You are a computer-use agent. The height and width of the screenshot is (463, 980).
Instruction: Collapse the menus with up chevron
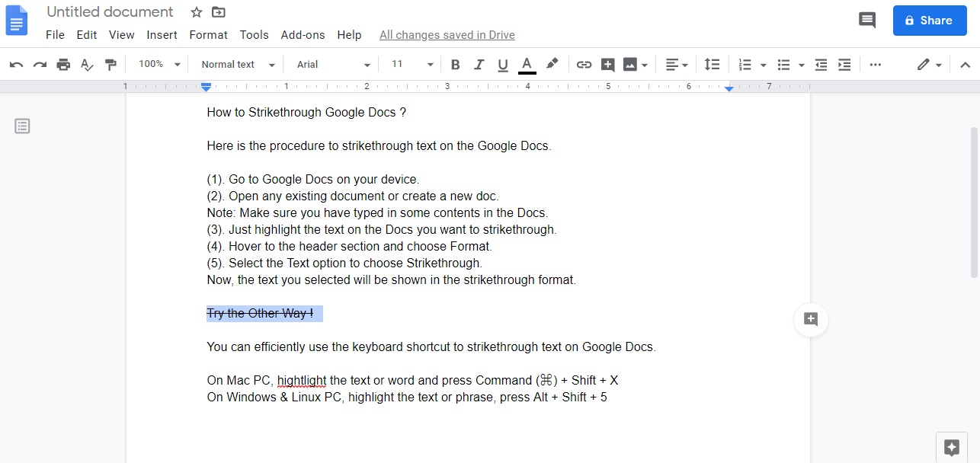click(x=965, y=65)
